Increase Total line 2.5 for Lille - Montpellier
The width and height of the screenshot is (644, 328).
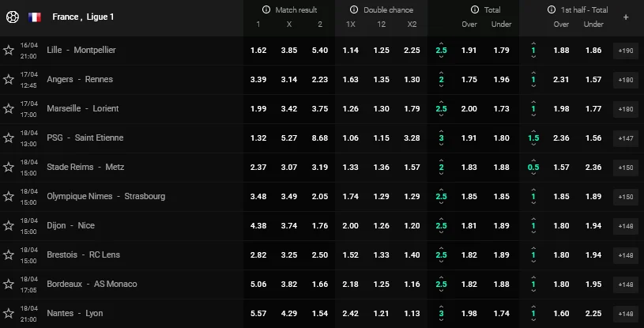(441, 42)
